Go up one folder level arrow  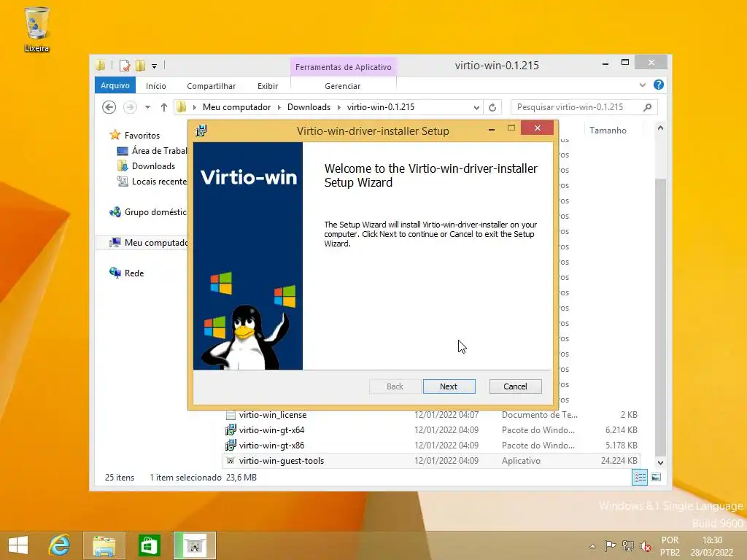click(x=164, y=107)
